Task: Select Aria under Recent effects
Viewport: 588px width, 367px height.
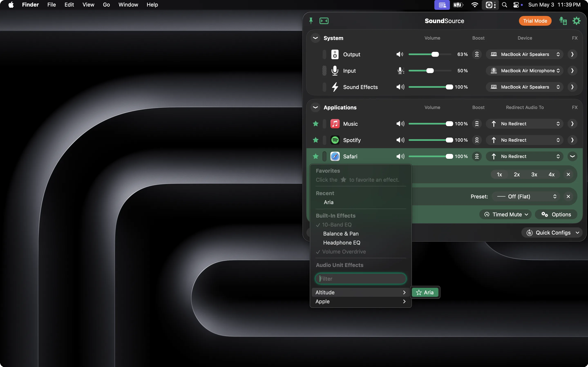Action: (361, 202)
